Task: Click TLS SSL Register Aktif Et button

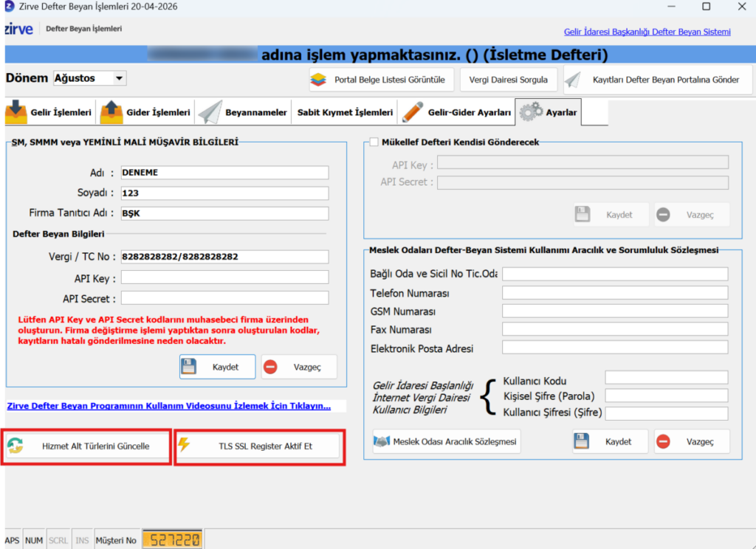Action: coord(259,446)
